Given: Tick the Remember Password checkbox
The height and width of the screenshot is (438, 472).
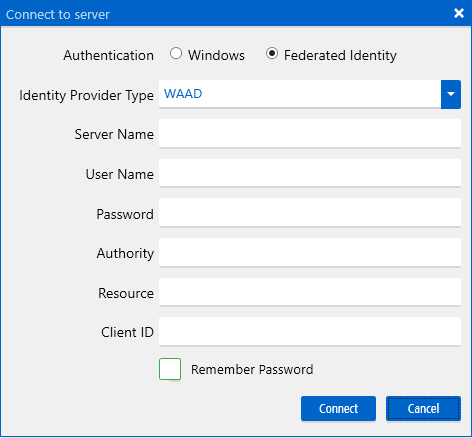Looking at the screenshot, I should 170,369.
